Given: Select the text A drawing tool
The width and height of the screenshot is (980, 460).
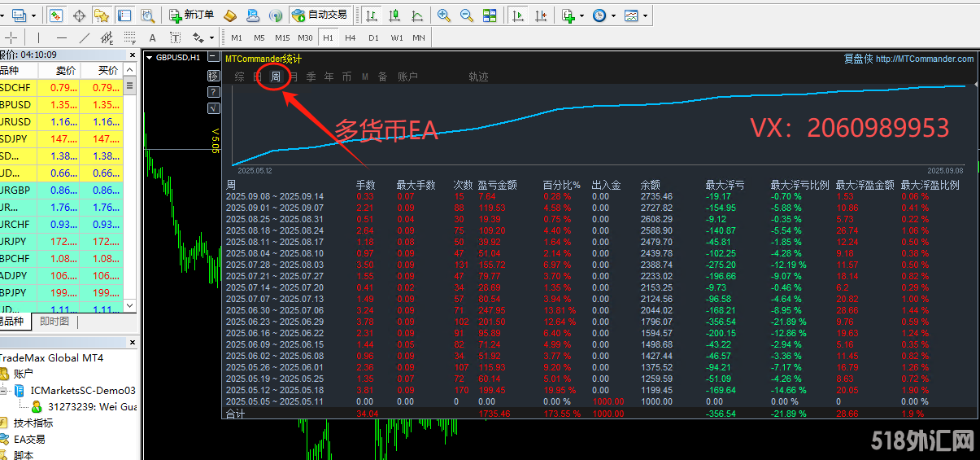Looking at the screenshot, I should [153, 37].
